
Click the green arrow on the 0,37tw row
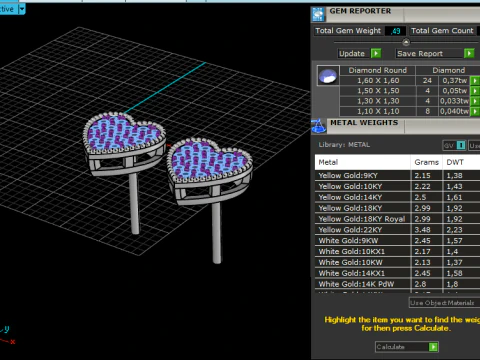click(475, 80)
